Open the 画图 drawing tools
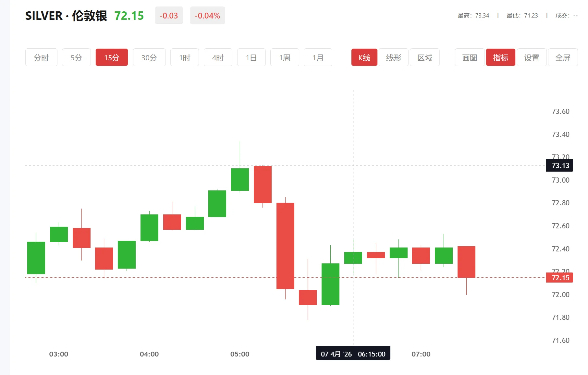The width and height of the screenshot is (588, 375). (x=470, y=57)
